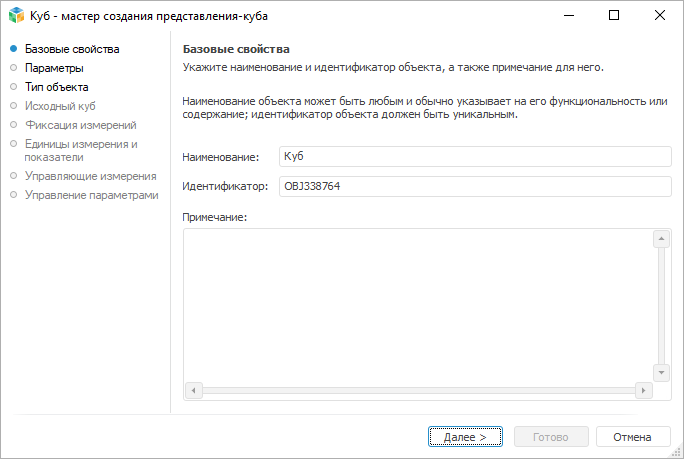
Task: Maximize the cube wizard window
Action: [x=614, y=16]
